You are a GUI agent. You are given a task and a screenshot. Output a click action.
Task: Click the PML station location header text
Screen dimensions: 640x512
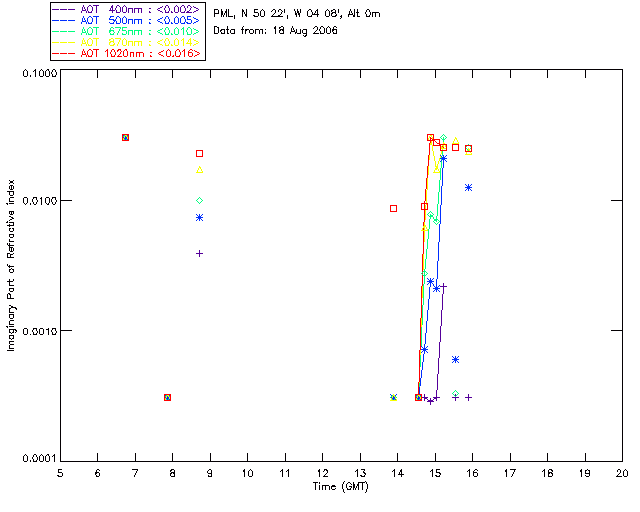[x=297, y=14]
